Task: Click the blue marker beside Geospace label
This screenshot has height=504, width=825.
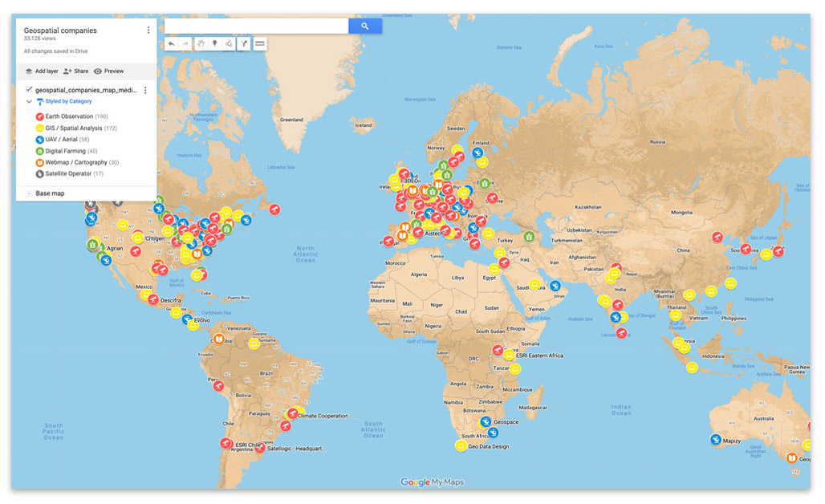Action: pos(486,421)
